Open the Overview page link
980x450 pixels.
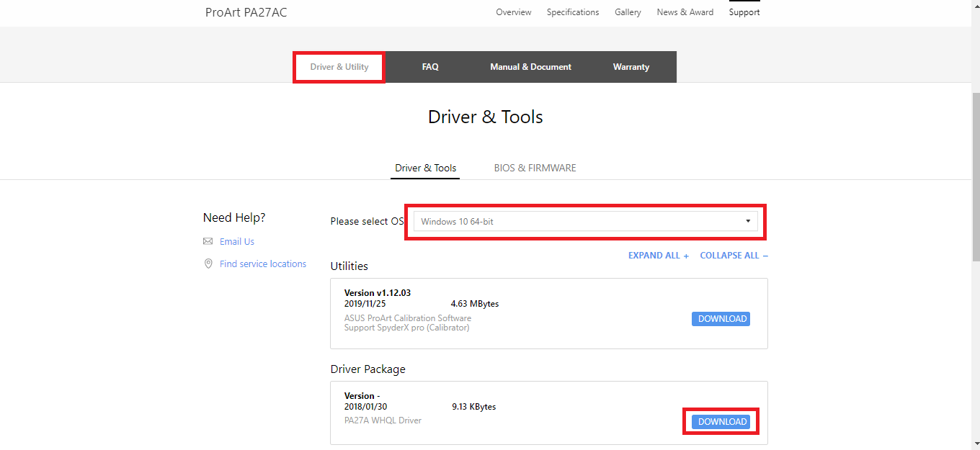(514, 12)
